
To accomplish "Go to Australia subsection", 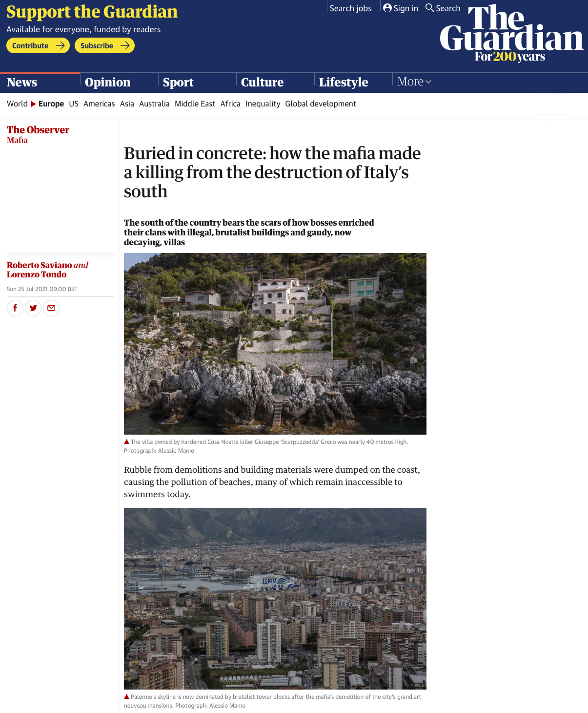I will 154,104.
